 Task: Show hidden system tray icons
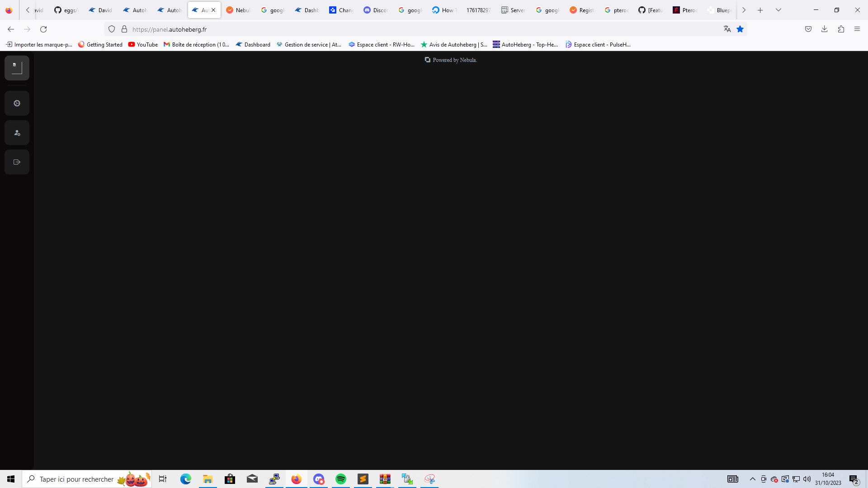point(753,479)
